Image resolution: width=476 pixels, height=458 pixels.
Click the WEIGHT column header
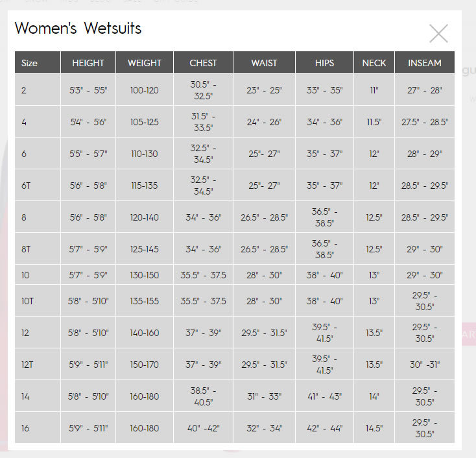(x=145, y=62)
